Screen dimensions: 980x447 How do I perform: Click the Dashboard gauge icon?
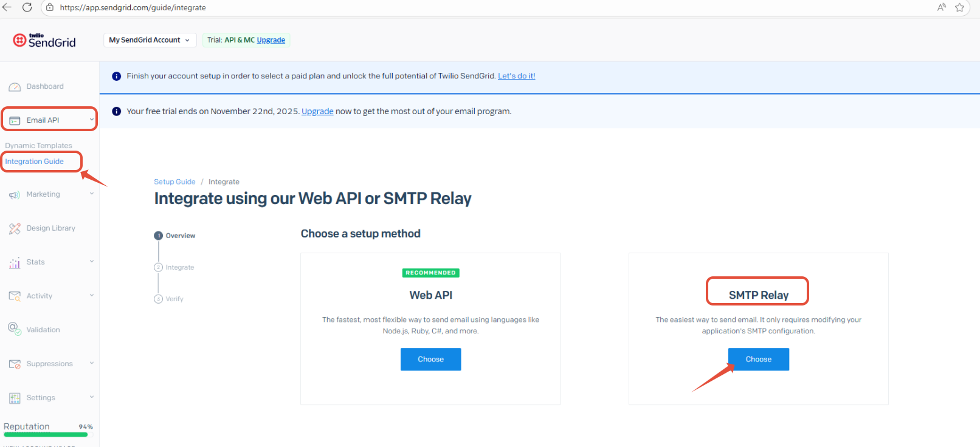click(x=15, y=87)
